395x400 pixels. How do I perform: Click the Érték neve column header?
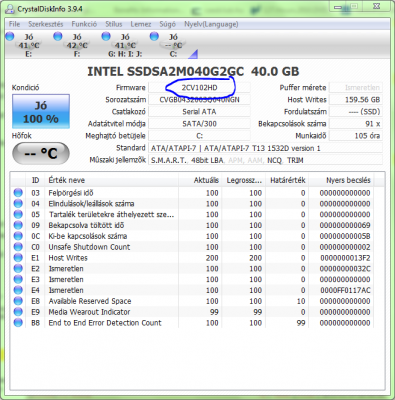(x=112, y=180)
